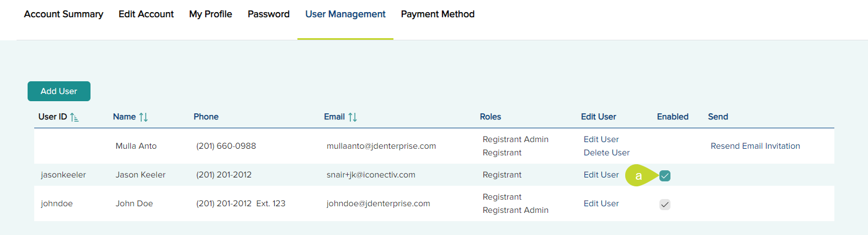Image resolution: width=868 pixels, height=235 pixels.
Task: Resend Email Invitation to Mulla Anto
Action: pos(755,146)
